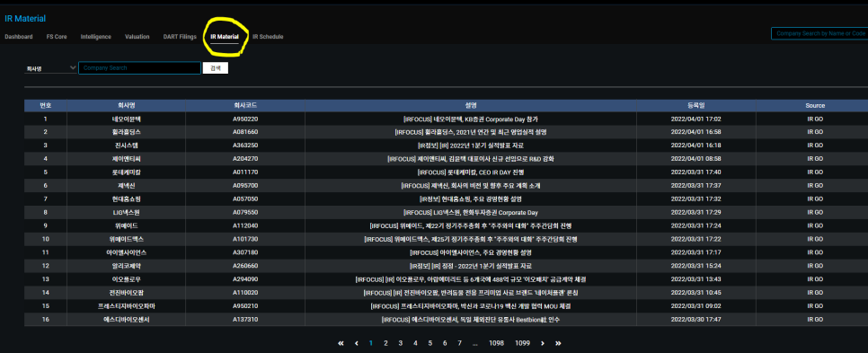This screenshot has height=353, width=868.
Task: Jump to last page using double-right arrow
Action: (x=558, y=343)
